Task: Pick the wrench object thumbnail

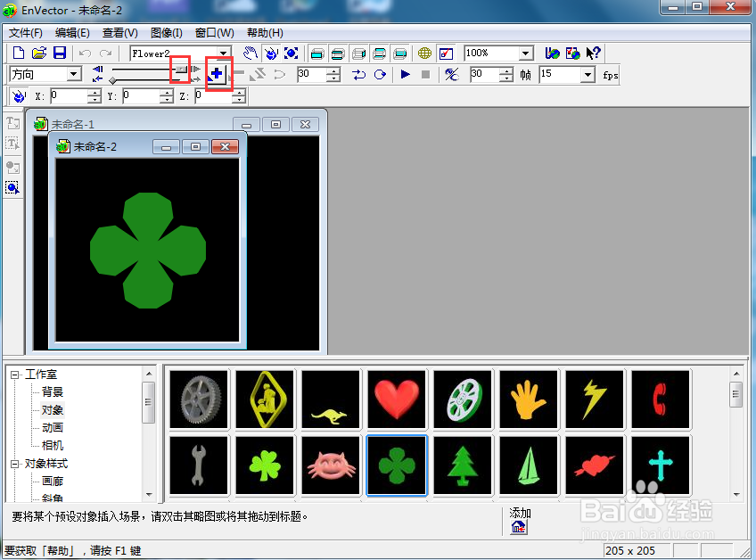Action: coord(199,465)
